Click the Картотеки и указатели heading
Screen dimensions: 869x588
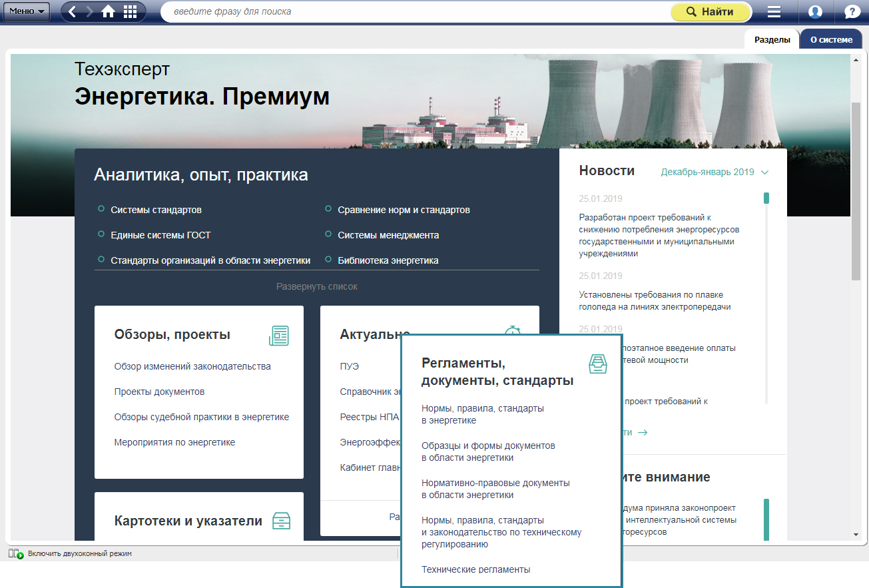coord(188,521)
